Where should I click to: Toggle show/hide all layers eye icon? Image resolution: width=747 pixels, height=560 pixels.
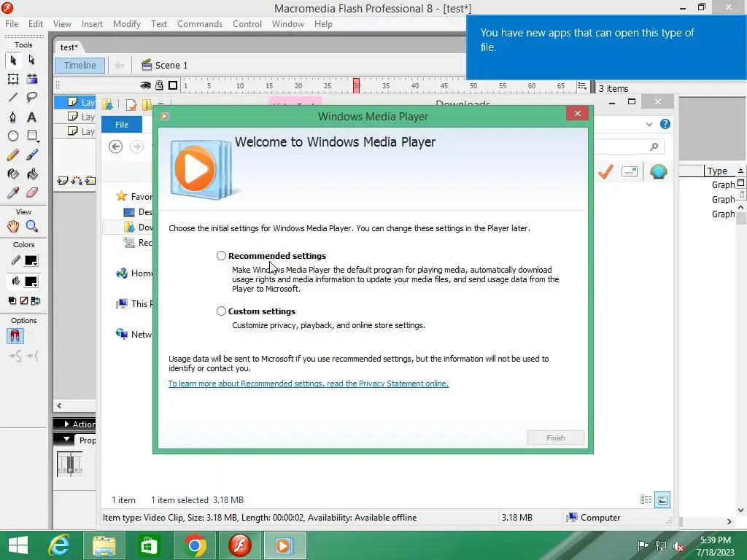point(145,85)
